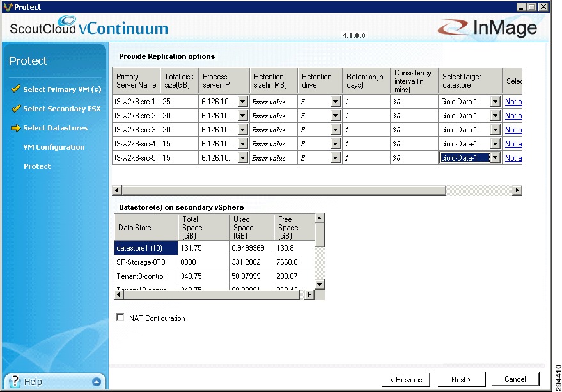Go to Select Datastores step
562x392 pixels.
[x=55, y=128]
